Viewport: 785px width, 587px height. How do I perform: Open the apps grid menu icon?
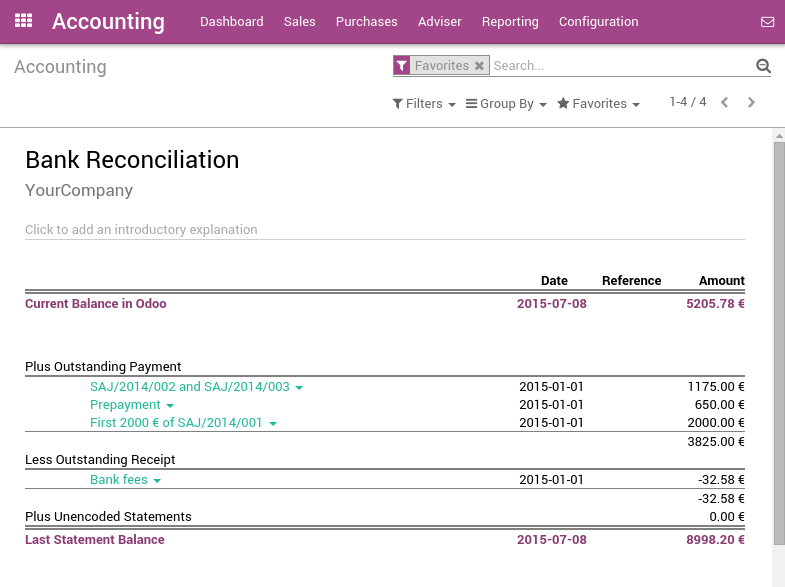24,21
